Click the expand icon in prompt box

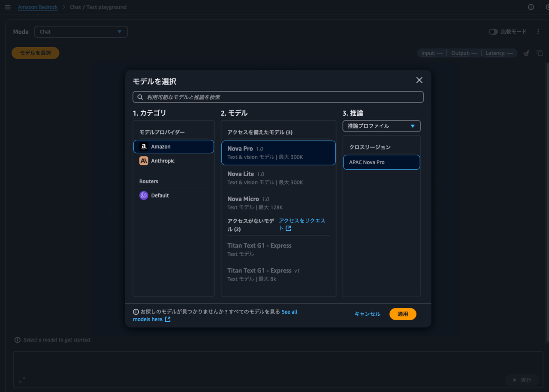tap(22, 380)
